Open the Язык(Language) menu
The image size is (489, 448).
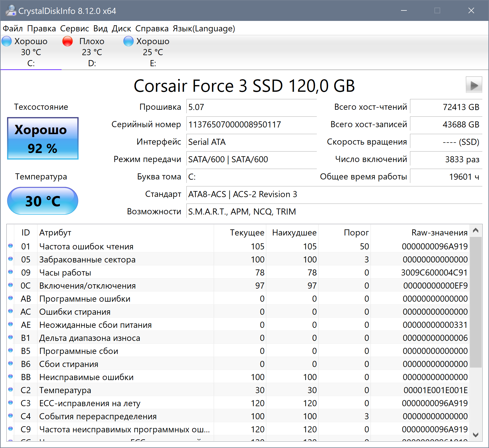(x=204, y=28)
